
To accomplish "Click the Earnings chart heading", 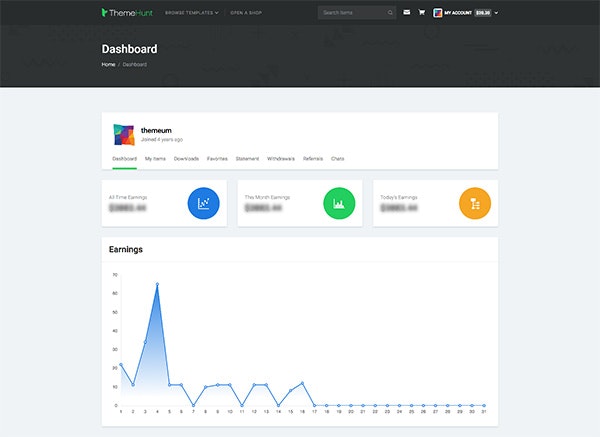I will (x=126, y=249).
